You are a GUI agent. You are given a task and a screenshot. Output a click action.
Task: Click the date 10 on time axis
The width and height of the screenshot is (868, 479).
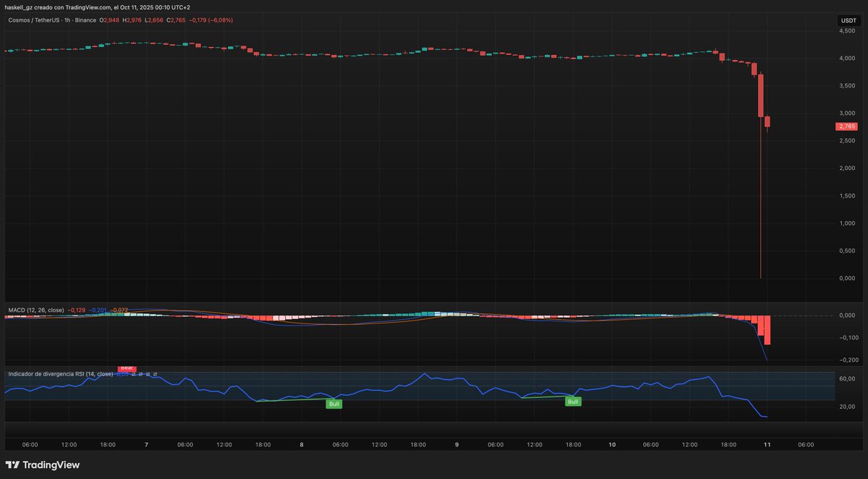[x=612, y=445]
